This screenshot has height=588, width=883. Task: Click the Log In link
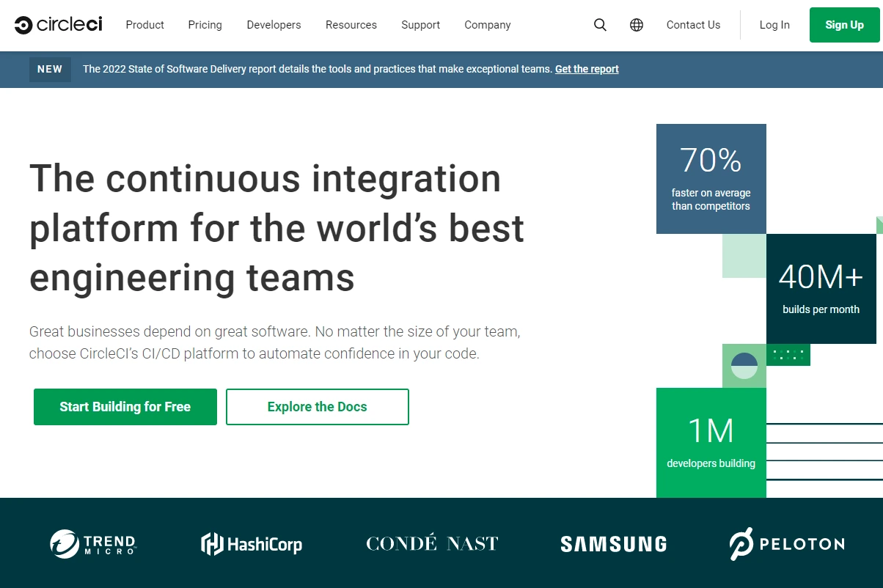774,25
